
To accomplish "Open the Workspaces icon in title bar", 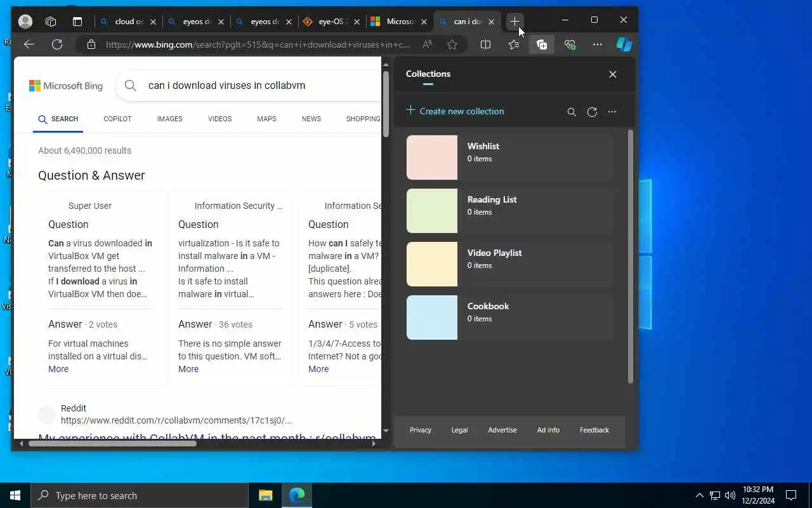I will [x=51, y=22].
